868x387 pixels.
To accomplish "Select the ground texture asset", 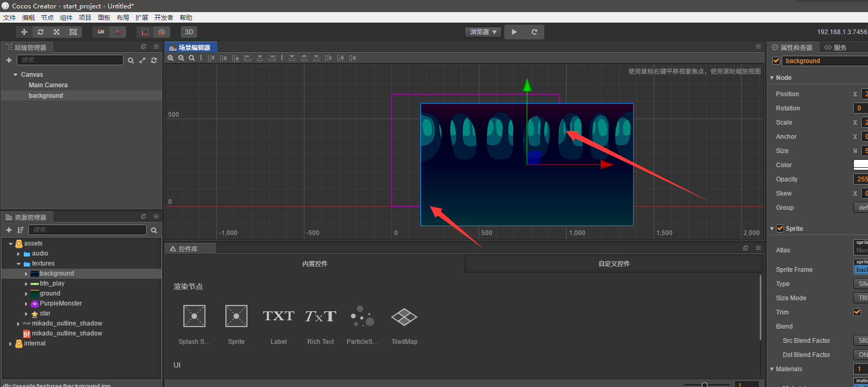I will [50, 293].
